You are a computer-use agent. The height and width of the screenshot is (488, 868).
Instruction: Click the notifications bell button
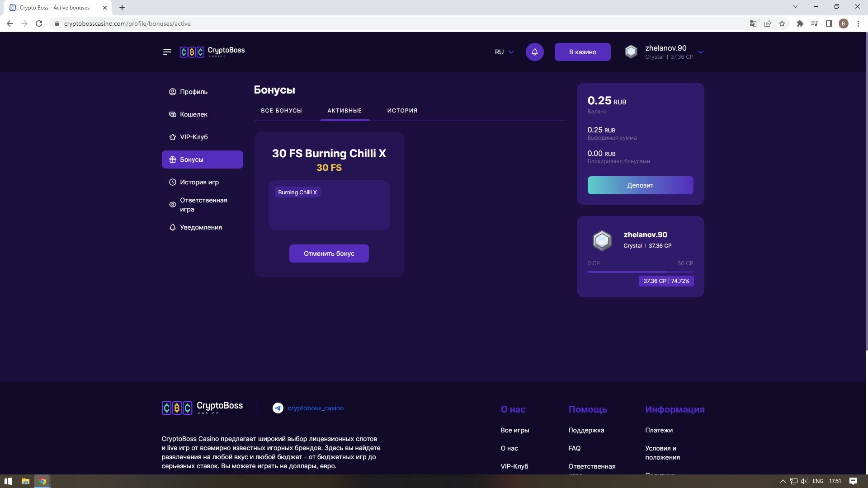pos(534,52)
